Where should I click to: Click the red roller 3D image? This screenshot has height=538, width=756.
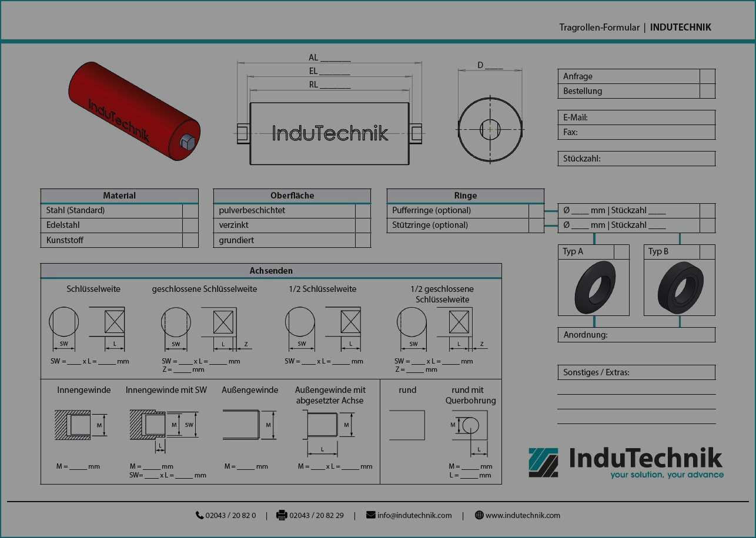click(x=134, y=112)
